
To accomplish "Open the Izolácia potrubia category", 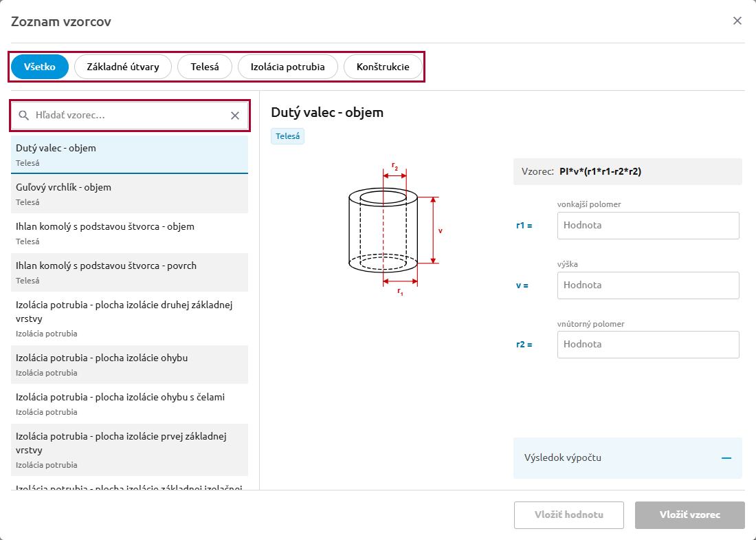I will tap(288, 67).
